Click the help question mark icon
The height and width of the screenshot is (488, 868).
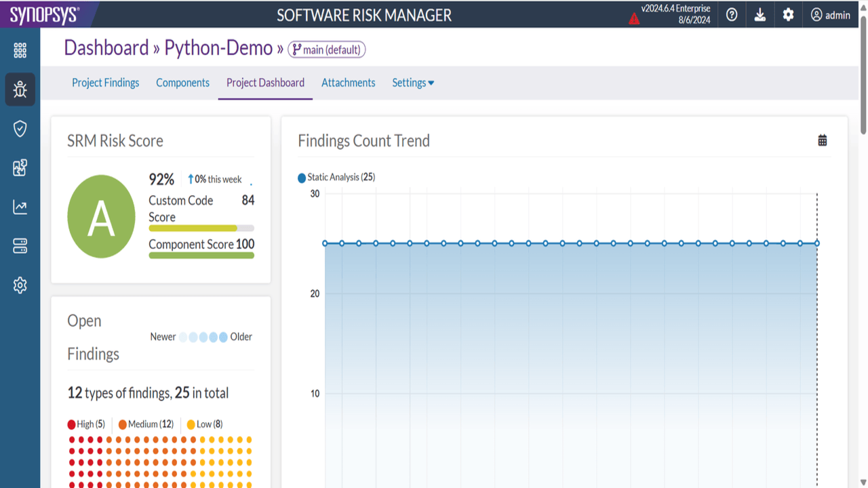click(x=732, y=14)
